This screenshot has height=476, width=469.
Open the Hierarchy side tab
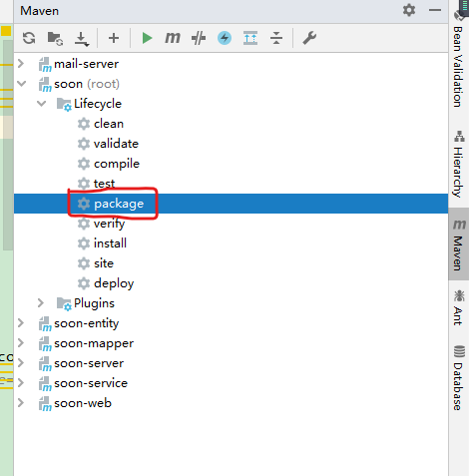click(459, 164)
